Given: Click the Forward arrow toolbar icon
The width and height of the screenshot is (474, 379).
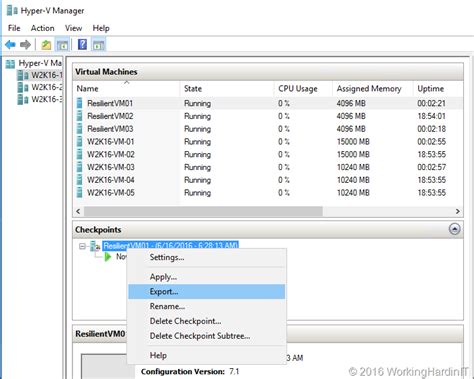Looking at the screenshot, I should [25, 44].
